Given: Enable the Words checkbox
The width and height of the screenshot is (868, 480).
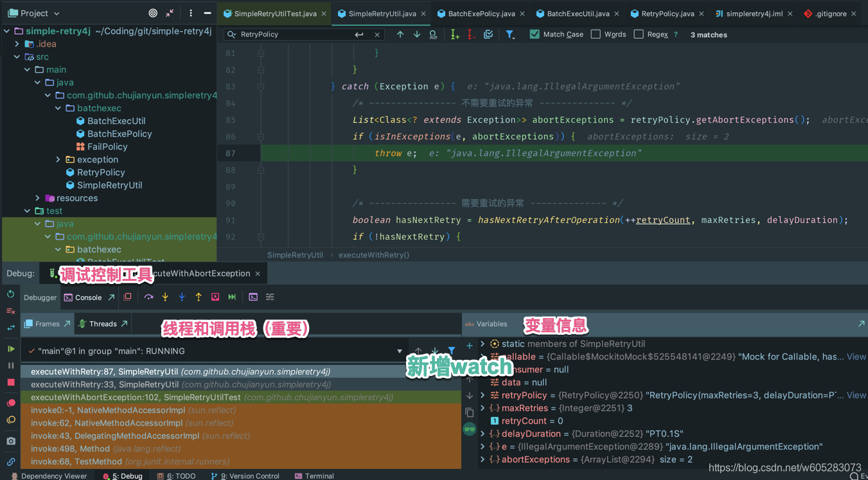Looking at the screenshot, I should pyautogui.click(x=596, y=35).
